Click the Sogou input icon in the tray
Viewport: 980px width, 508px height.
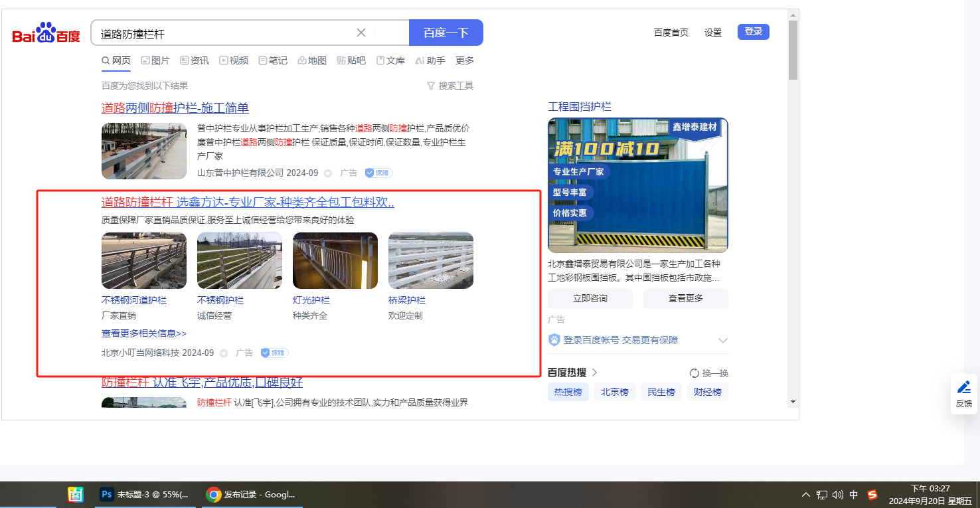[872, 495]
